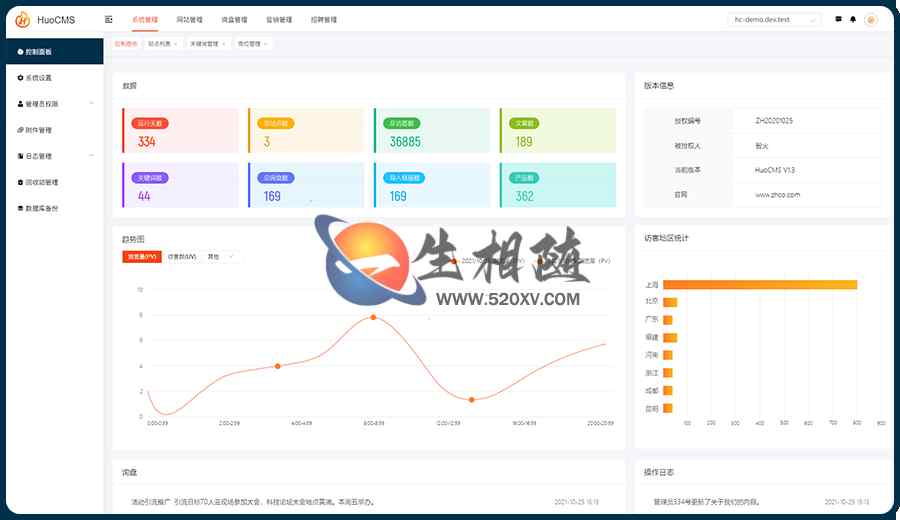Select the third top navigation tab
Viewport: 900px width, 520px height.
(234, 20)
